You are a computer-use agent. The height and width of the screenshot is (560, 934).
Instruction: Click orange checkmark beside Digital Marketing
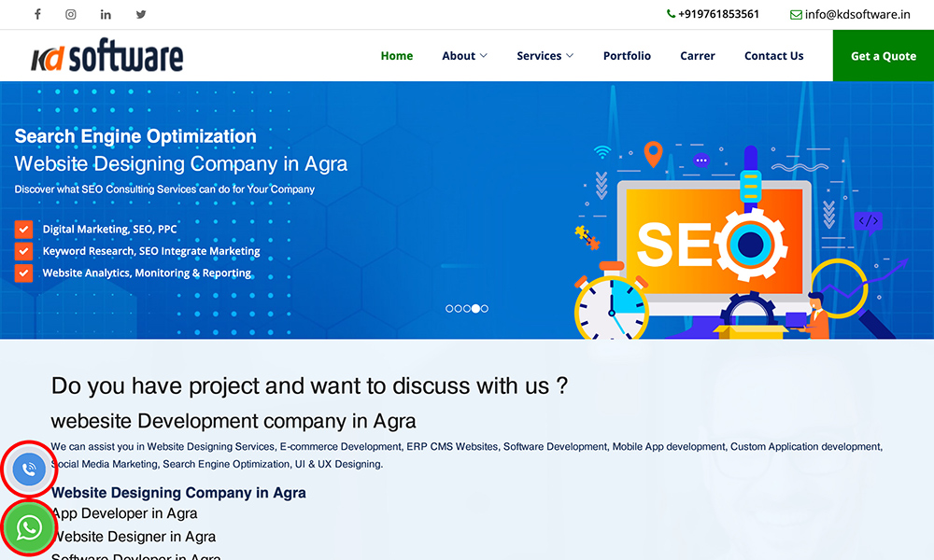[23, 229]
